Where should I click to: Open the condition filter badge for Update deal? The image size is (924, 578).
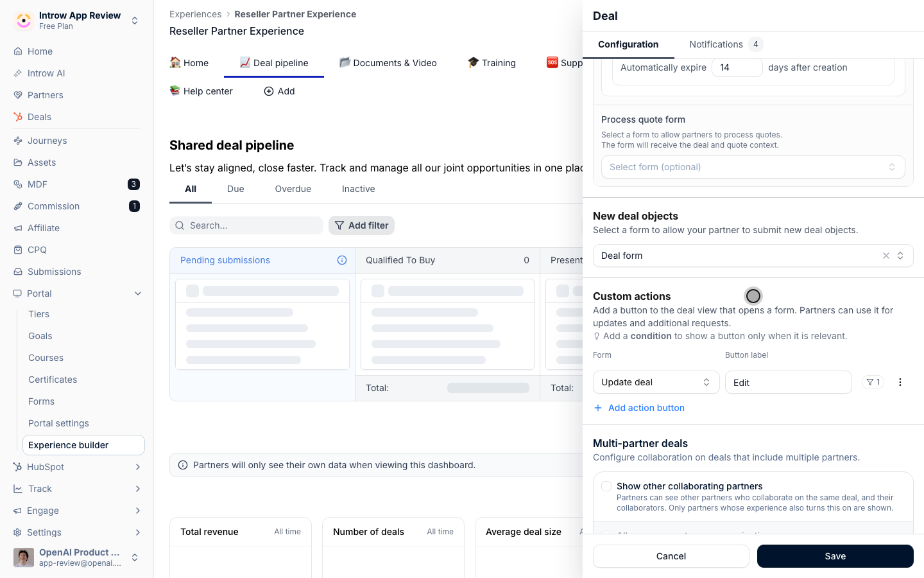(873, 382)
